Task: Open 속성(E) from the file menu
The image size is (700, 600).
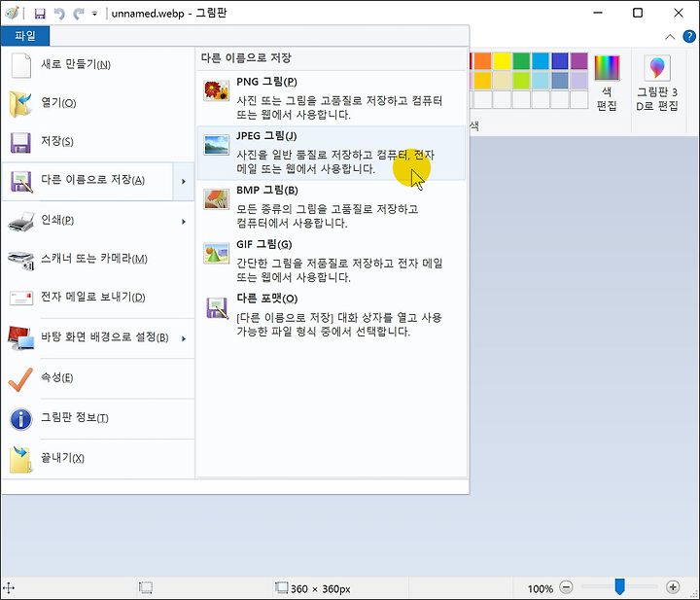Action: (x=98, y=378)
